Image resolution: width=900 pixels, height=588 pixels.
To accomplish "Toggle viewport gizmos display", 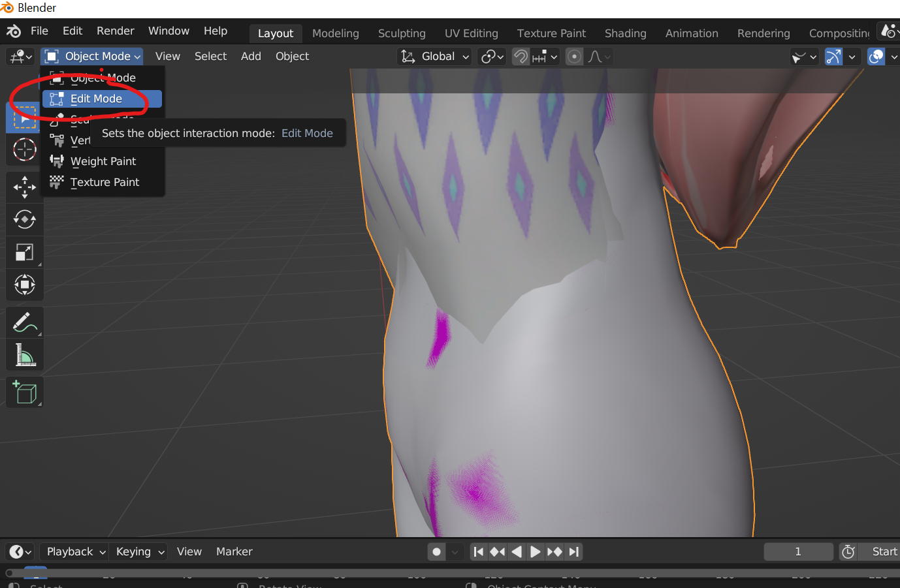I will pyautogui.click(x=833, y=57).
